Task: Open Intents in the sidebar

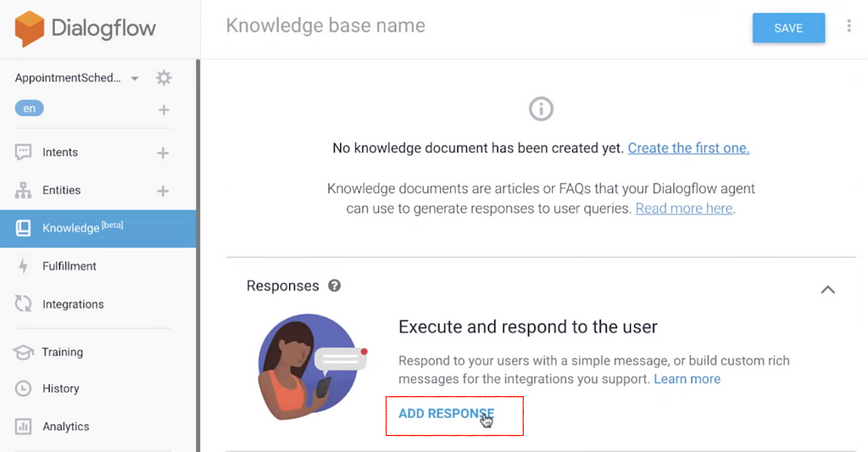Action: [59, 153]
